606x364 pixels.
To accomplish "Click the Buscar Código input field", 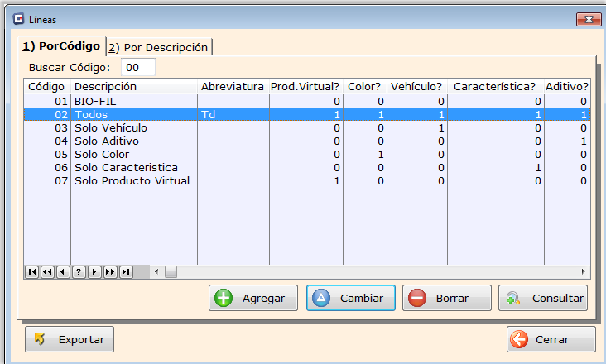I will [x=138, y=68].
